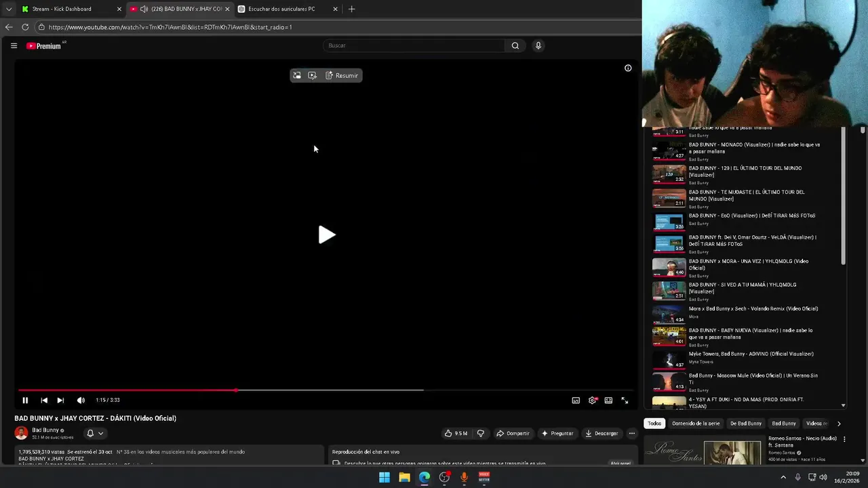
Task: Open the tab search dropdown arrow
Action: pyautogui.click(x=8, y=9)
